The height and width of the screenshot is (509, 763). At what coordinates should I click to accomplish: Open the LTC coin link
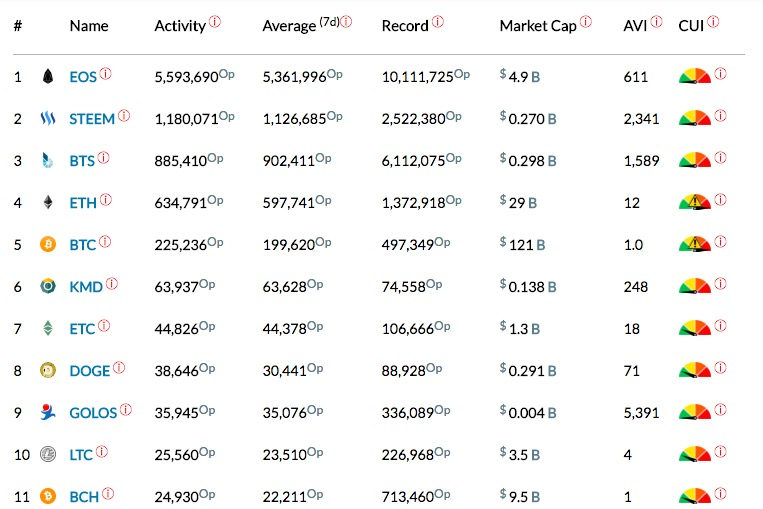point(81,455)
